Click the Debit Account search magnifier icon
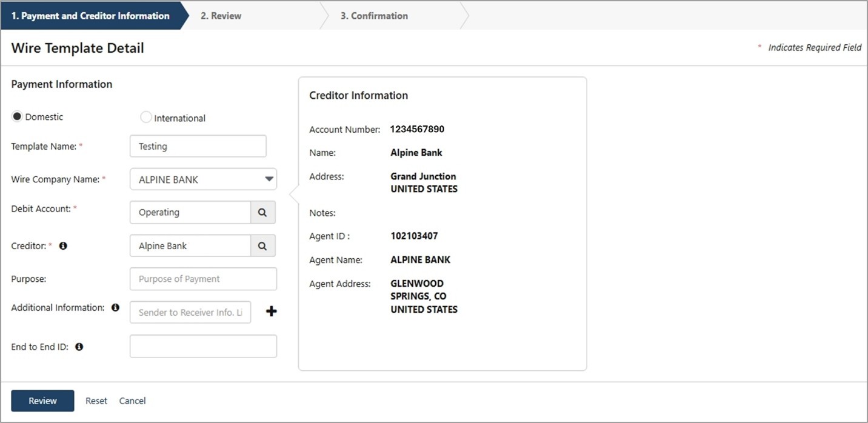The width and height of the screenshot is (868, 423). (x=262, y=213)
